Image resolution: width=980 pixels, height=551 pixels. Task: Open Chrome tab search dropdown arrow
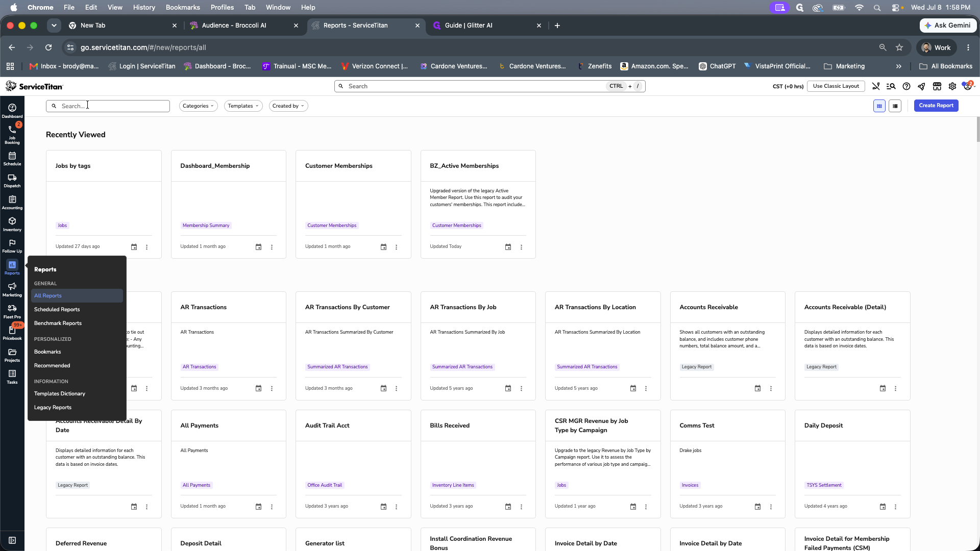(x=54, y=26)
